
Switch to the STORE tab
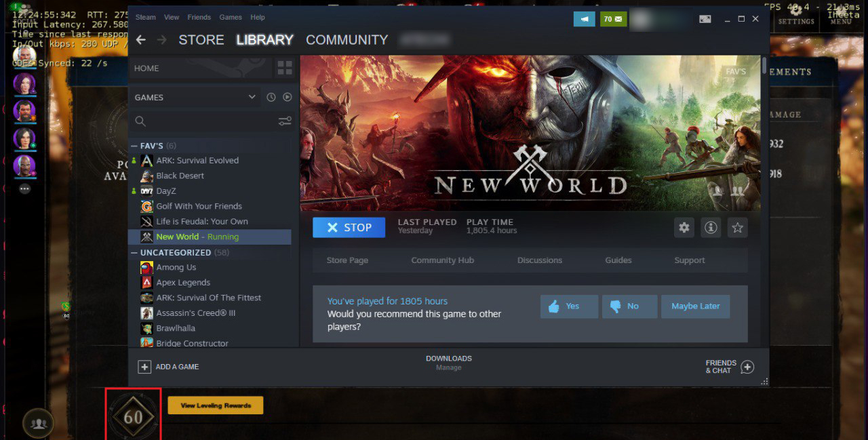click(x=201, y=40)
